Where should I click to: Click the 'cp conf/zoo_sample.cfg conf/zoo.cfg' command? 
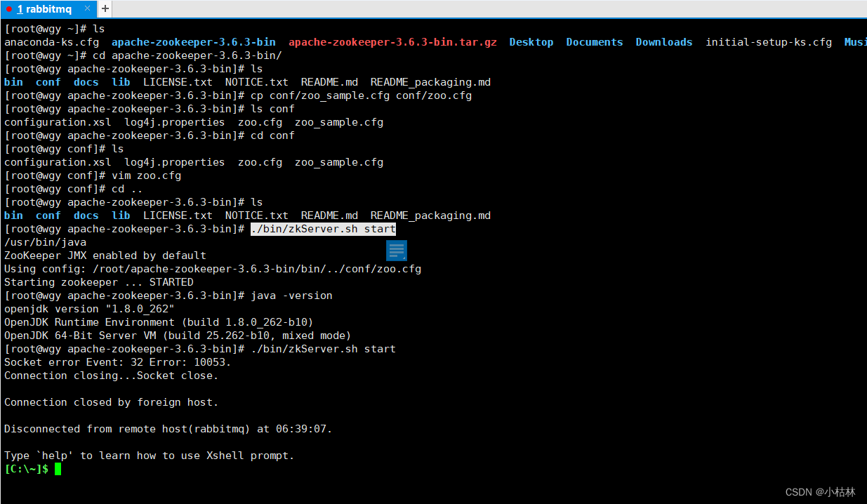click(361, 95)
